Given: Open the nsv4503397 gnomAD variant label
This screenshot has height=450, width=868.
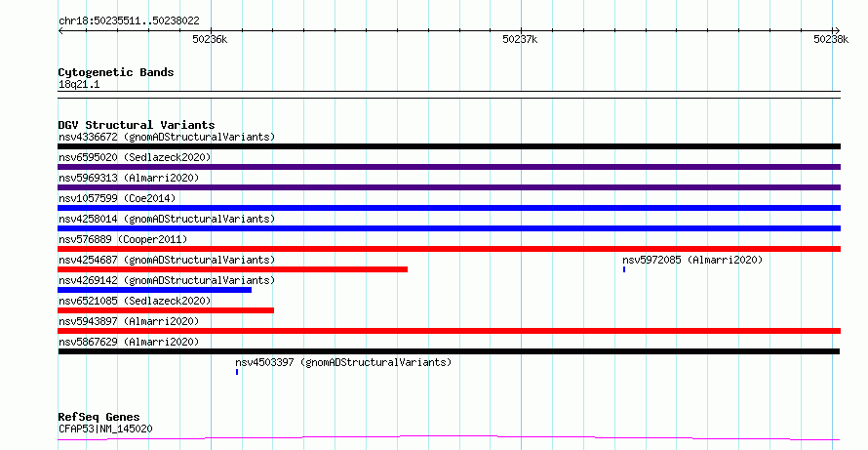Looking at the screenshot, I should [x=343, y=362].
